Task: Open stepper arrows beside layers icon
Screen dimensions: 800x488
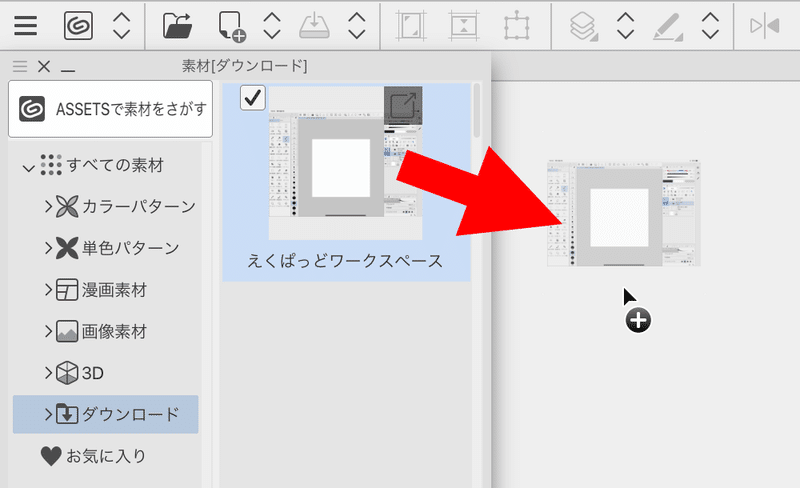Action: coord(626,26)
